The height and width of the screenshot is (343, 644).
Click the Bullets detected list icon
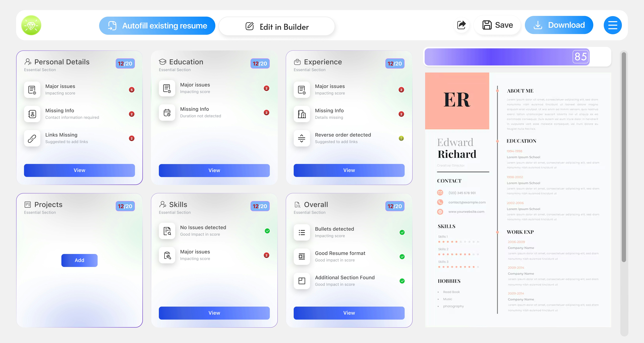point(302,232)
